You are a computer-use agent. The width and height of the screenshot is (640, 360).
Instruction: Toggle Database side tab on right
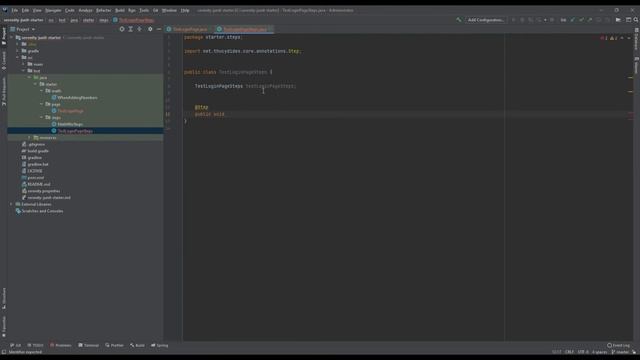(x=636, y=39)
